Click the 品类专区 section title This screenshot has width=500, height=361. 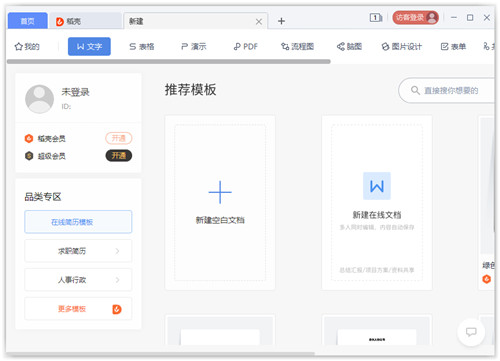43,197
